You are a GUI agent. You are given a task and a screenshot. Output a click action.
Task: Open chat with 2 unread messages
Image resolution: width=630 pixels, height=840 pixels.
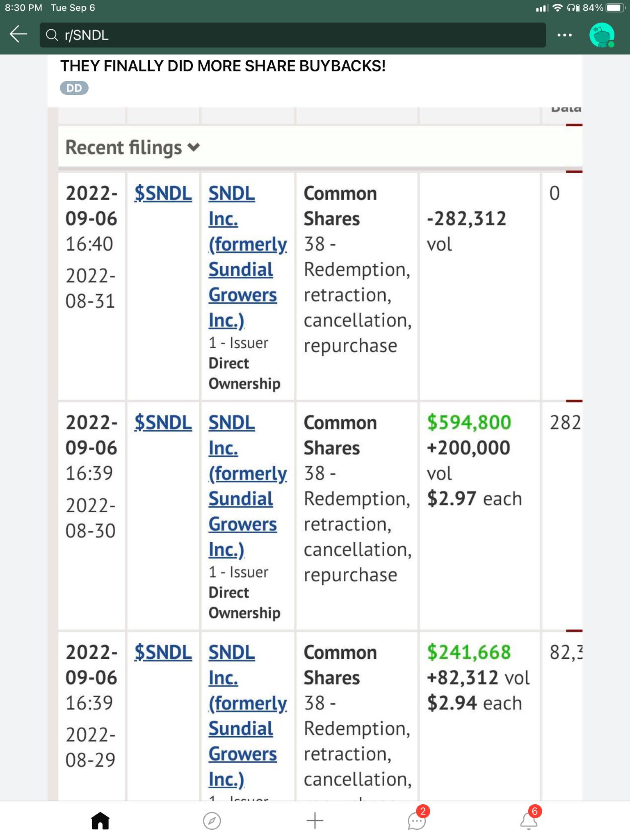418,818
